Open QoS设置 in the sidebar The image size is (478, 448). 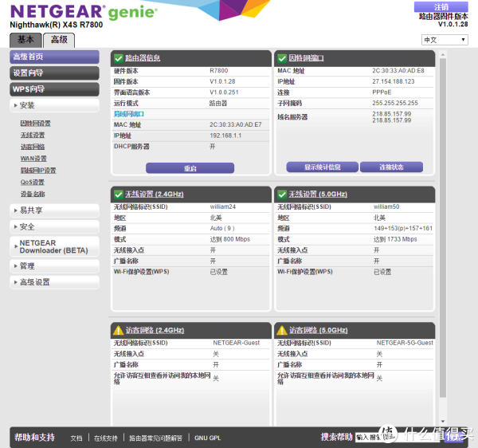[33, 183]
